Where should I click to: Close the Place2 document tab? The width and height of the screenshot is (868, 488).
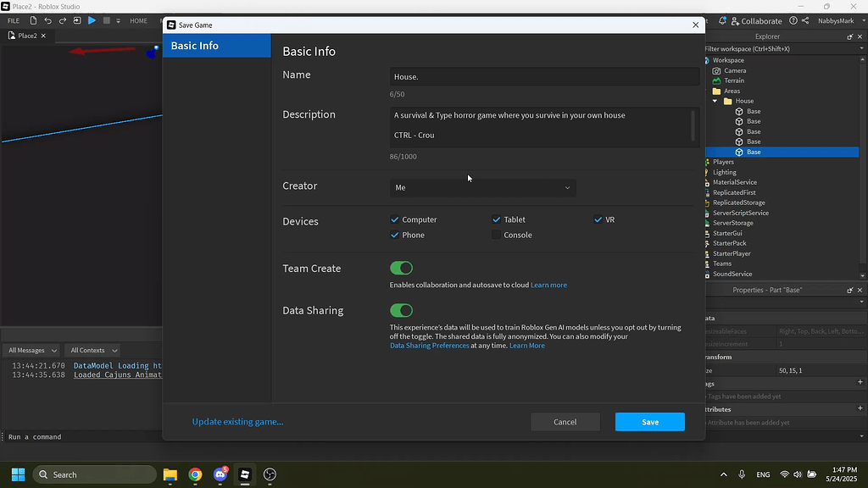click(x=43, y=36)
